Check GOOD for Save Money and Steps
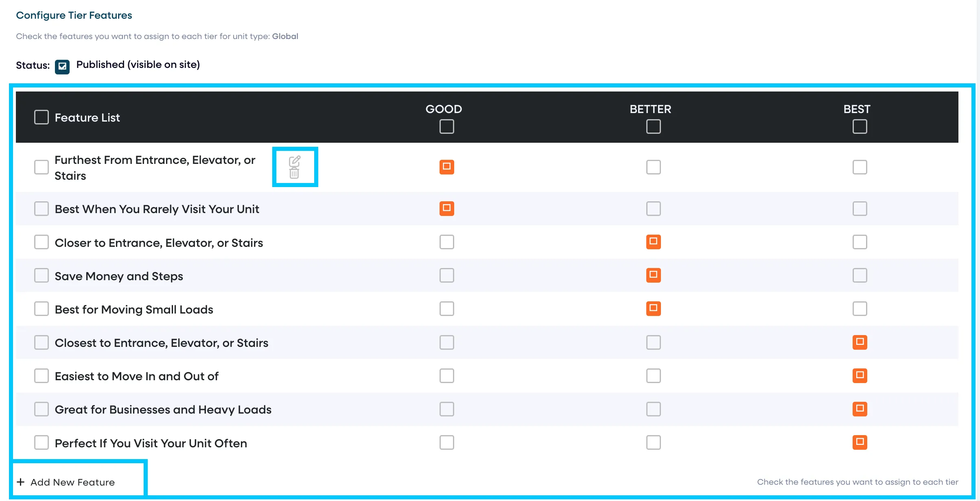 coord(447,275)
